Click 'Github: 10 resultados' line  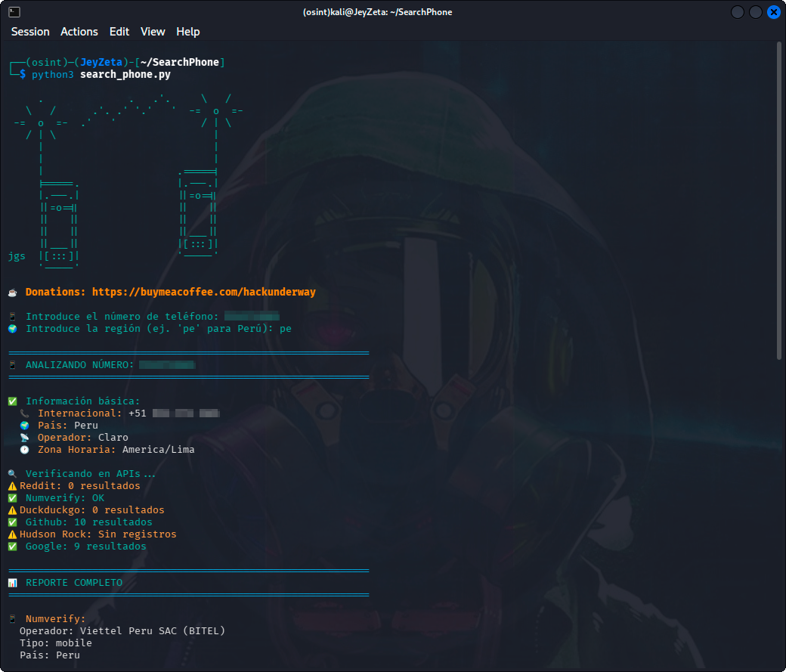(88, 522)
